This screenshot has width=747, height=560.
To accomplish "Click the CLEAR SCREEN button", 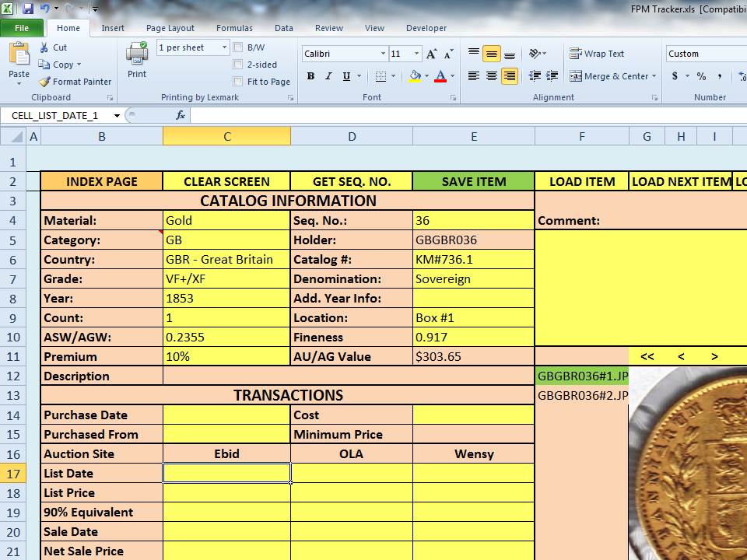I will [226, 181].
